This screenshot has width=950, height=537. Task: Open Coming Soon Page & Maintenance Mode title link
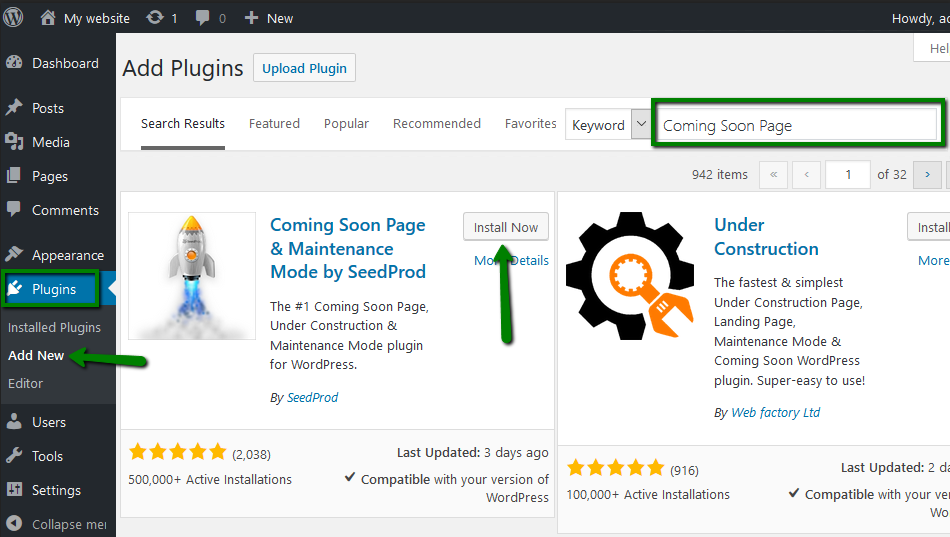point(348,248)
